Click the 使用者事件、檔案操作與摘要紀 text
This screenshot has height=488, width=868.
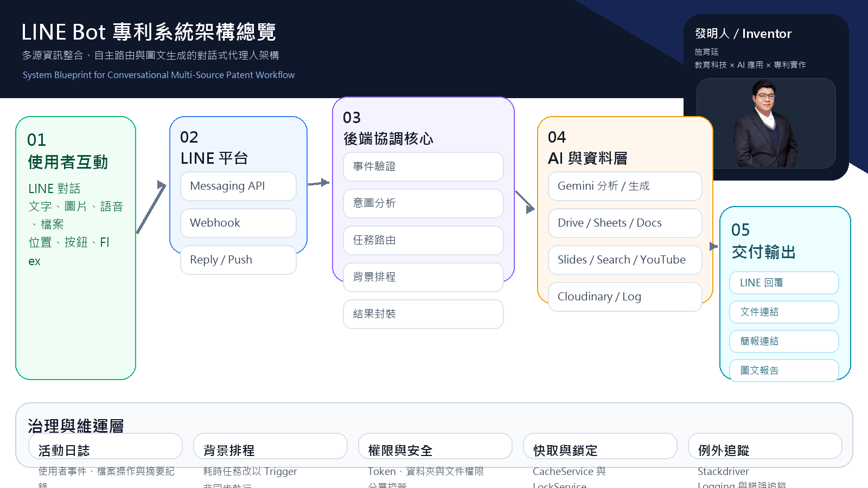tap(106, 472)
